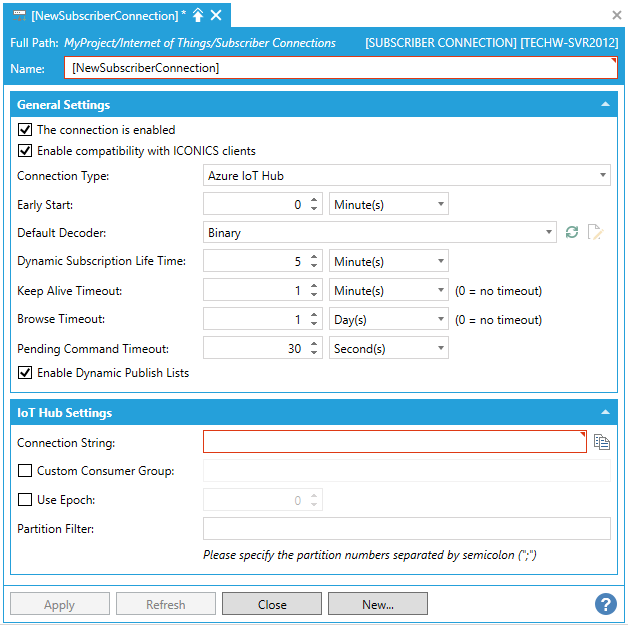Enable Custom Consumer Group checkbox

pyautogui.click(x=25, y=471)
